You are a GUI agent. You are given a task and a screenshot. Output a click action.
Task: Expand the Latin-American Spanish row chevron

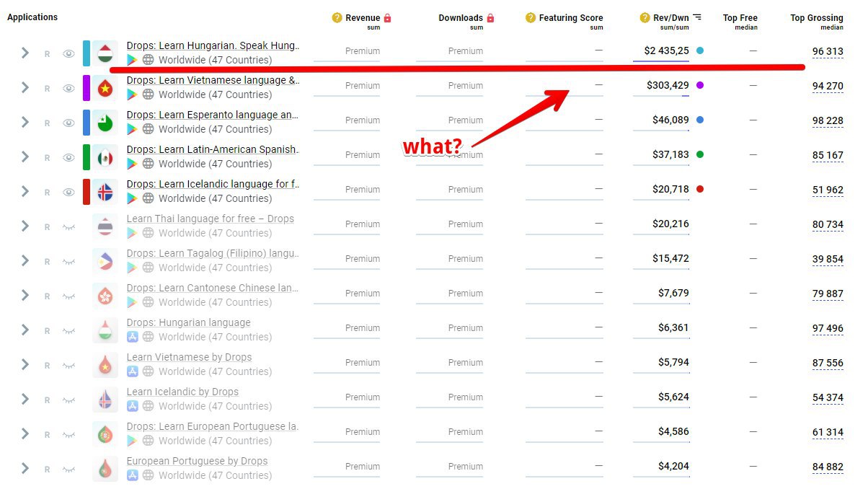25,157
